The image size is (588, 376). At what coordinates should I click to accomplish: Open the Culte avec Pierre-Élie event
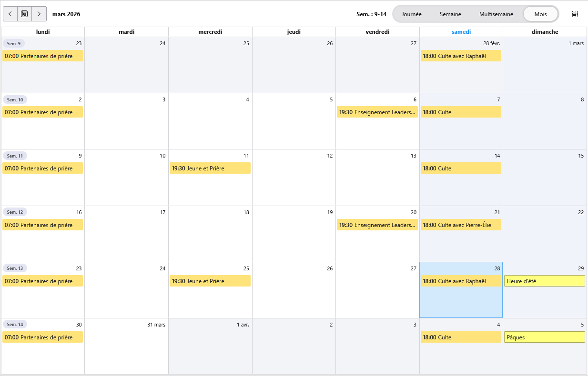coord(460,225)
